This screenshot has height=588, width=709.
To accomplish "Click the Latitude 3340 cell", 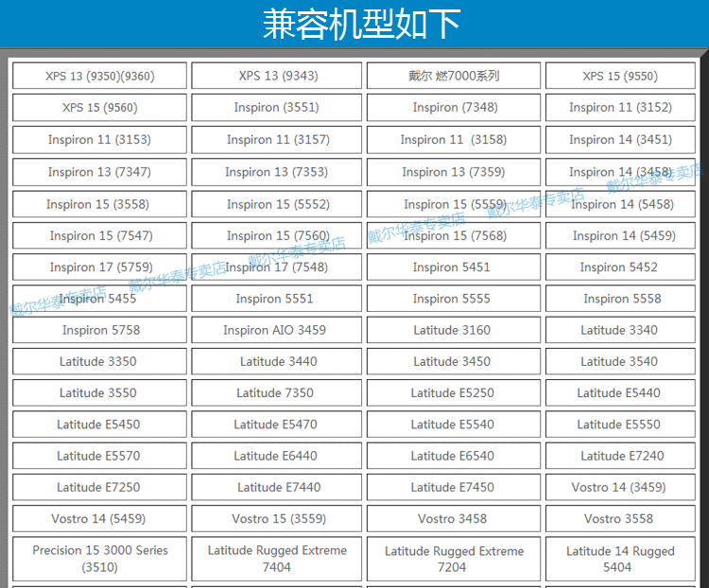I will (620, 330).
